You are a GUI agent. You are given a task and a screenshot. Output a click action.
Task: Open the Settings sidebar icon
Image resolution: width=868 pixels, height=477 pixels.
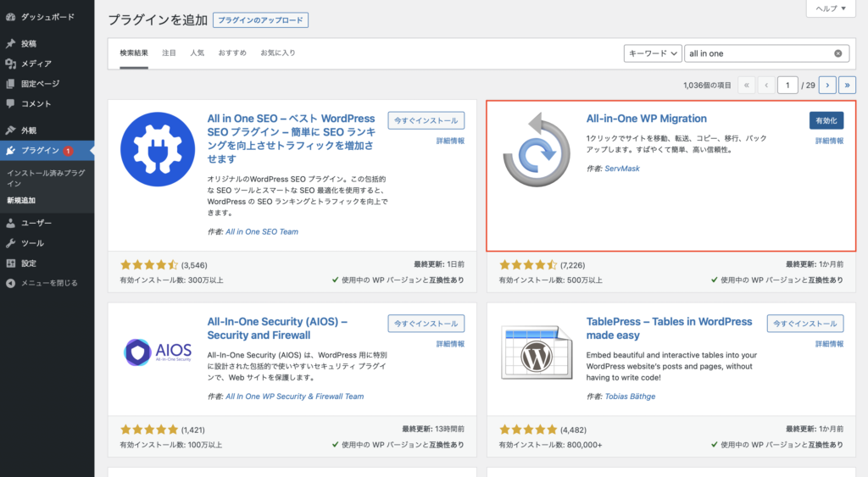pos(10,263)
